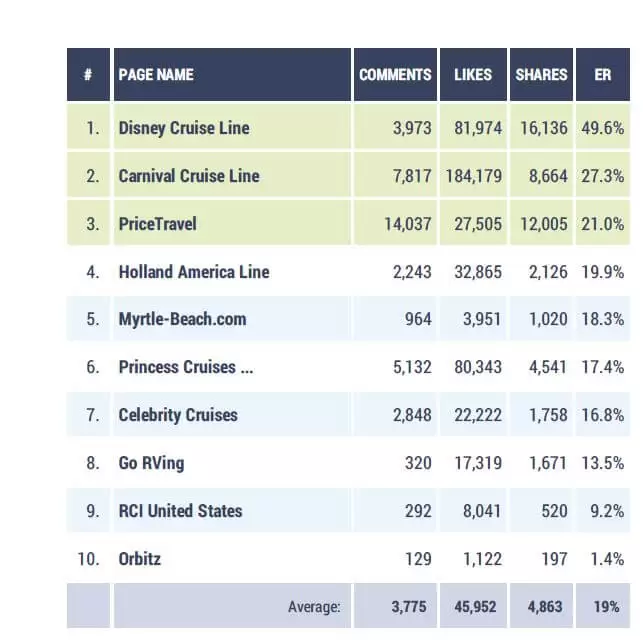The height and width of the screenshot is (640, 643).
Task: Click the # ranking column header
Action: 88,74
